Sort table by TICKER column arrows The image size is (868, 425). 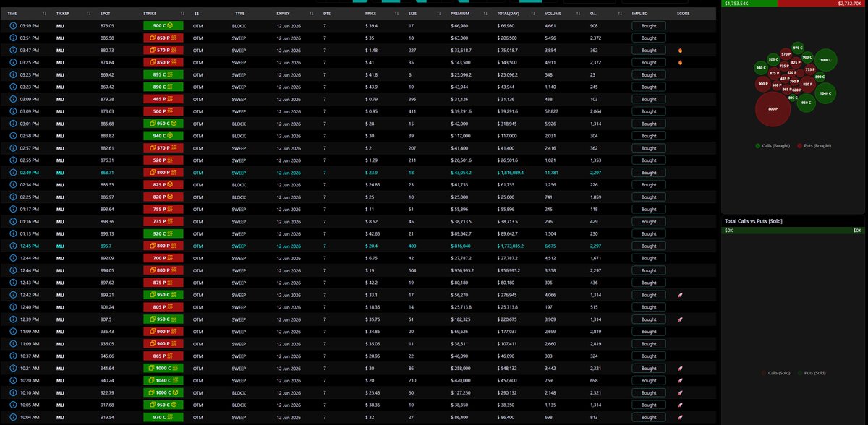click(x=89, y=14)
